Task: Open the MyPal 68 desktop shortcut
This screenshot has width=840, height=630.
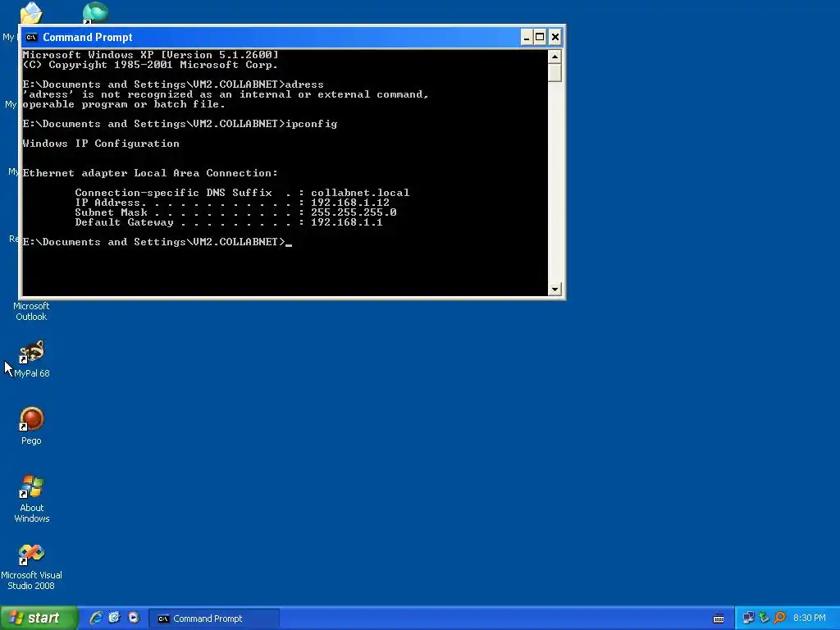Action: click(32, 358)
